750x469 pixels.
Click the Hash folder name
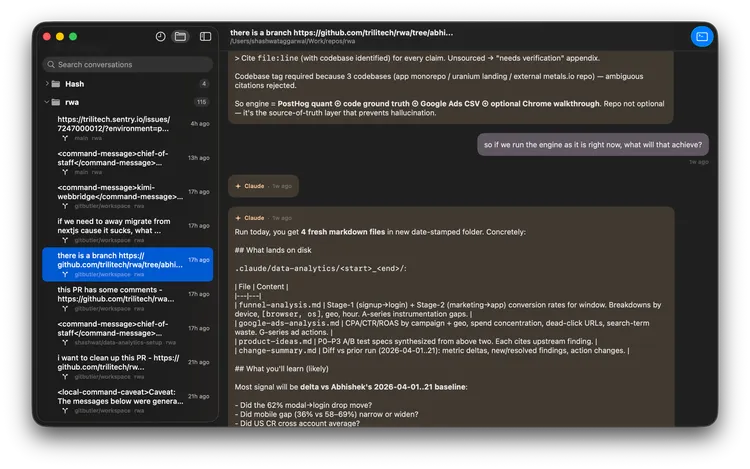click(75, 84)
